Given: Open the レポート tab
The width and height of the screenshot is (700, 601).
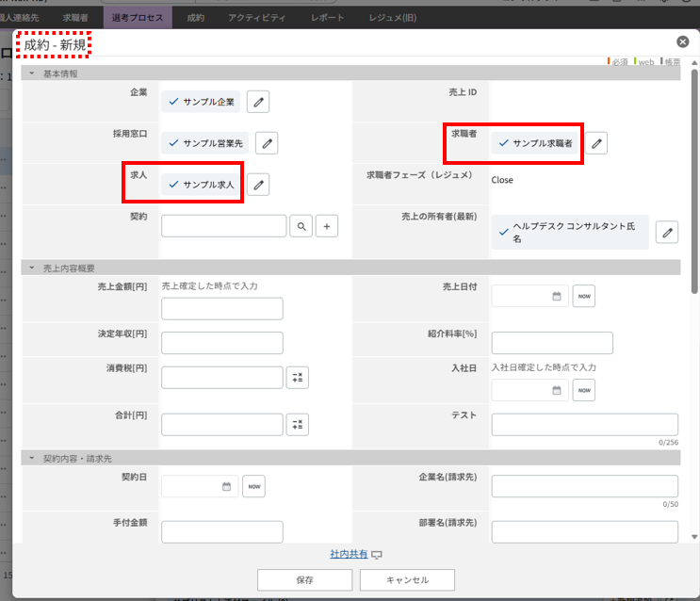Looking at the screenshot, I should 327,17.
